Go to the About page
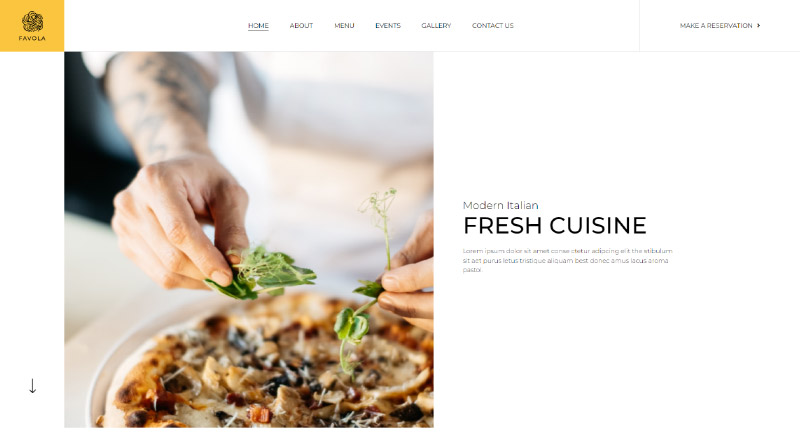Viewport: 800px width, 444px height. point(302,26)
